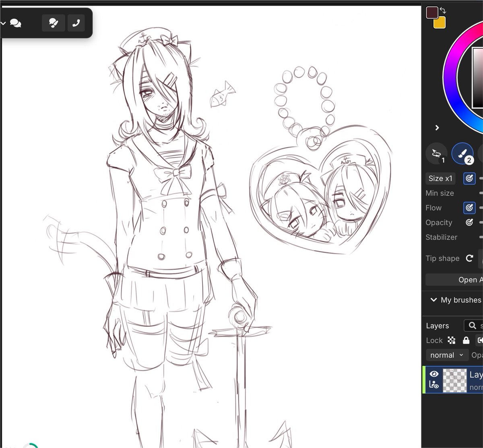Toggle pressure sensitivity for Opacity
Image resolution: width=483 pixels, height=448 pixels.
click(469, 222)
